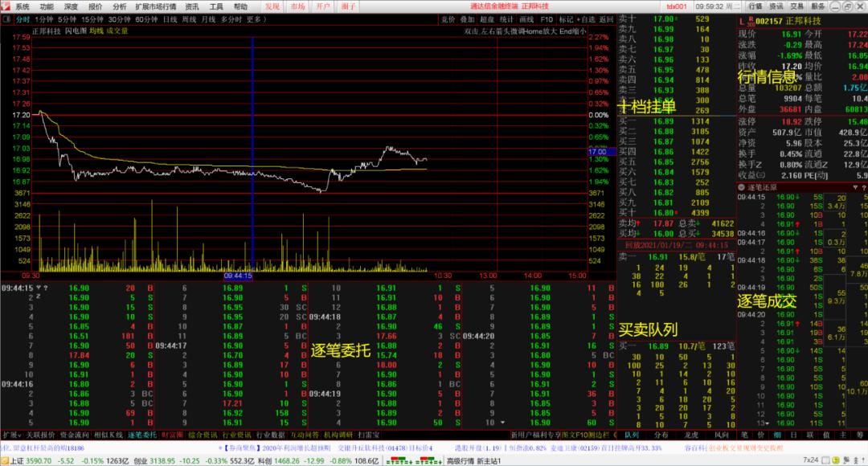The image size is (868, 466).
Task: Open the 帮助 menu
Action: 240,6
